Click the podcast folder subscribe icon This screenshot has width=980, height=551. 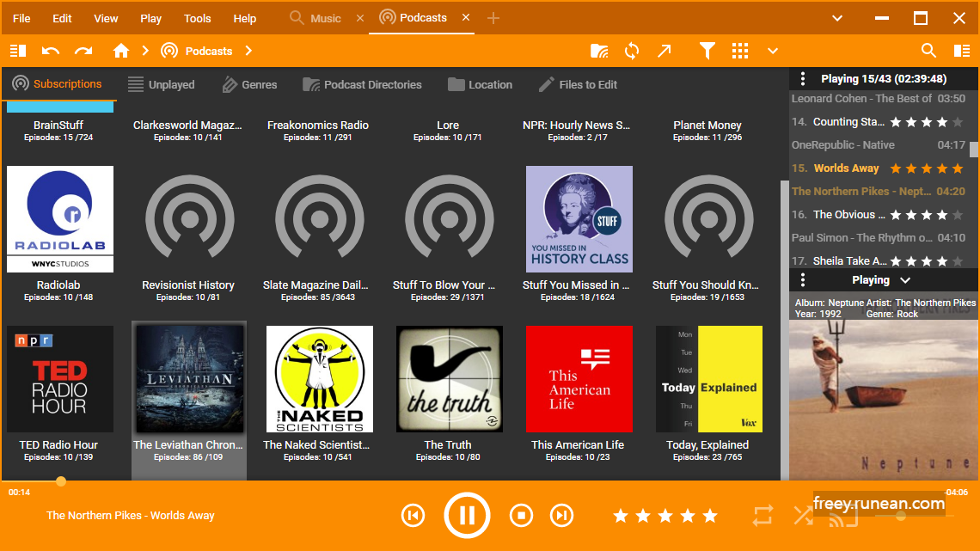pyautogui.click(x=599, y=51)
